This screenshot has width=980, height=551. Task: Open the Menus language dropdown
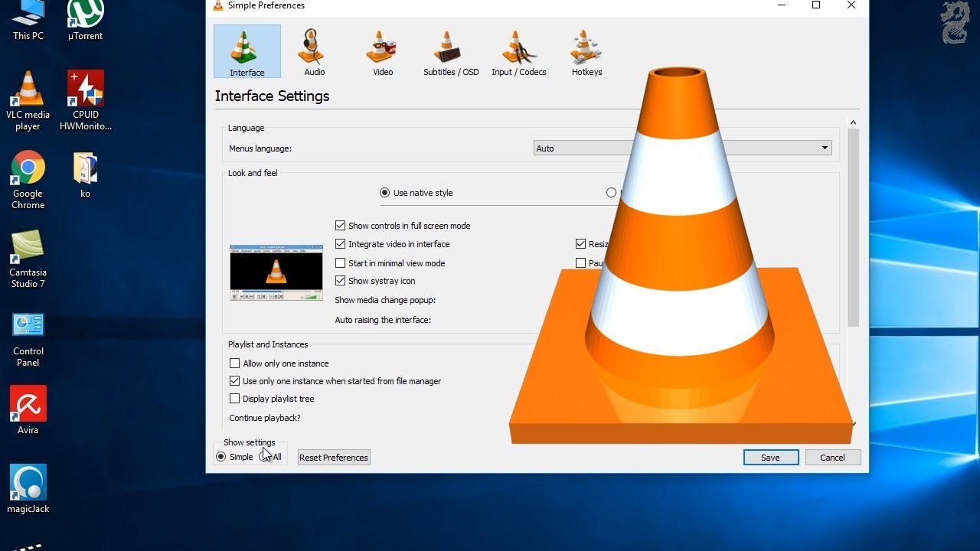(x=683, y=148)
